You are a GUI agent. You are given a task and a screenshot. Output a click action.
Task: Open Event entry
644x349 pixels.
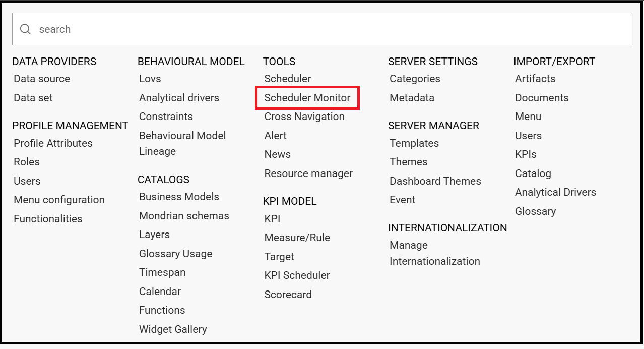point(402,200)
